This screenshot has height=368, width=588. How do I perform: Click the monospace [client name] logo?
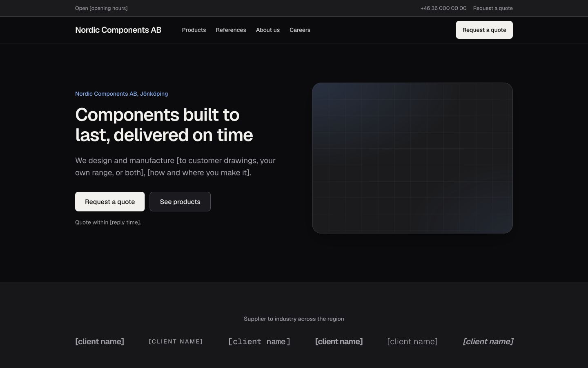(259, 341)
